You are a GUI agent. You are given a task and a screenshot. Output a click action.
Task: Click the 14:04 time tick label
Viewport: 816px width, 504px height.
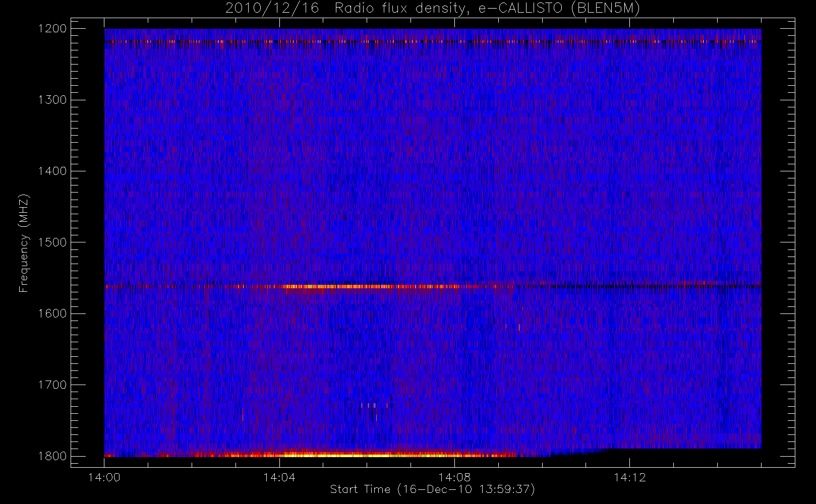[x=279, y=477]
